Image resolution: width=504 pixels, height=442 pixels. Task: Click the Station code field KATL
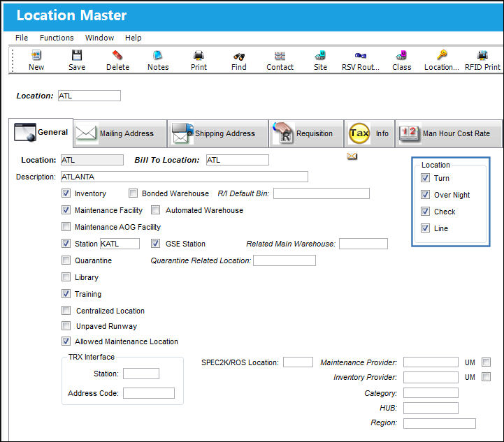pyautogui.click(x=120, y=244)
